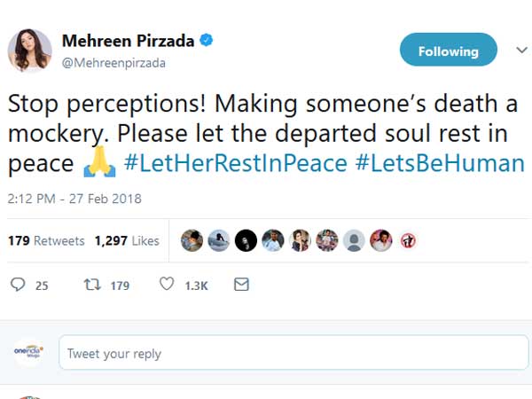Like the tweet with heart icon
The height and width of the screenshot is (399, 532).
point(167,285)
